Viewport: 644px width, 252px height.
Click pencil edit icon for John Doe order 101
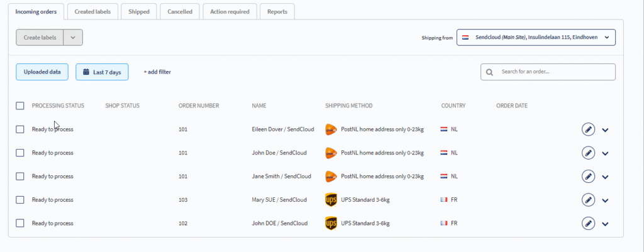588,153
